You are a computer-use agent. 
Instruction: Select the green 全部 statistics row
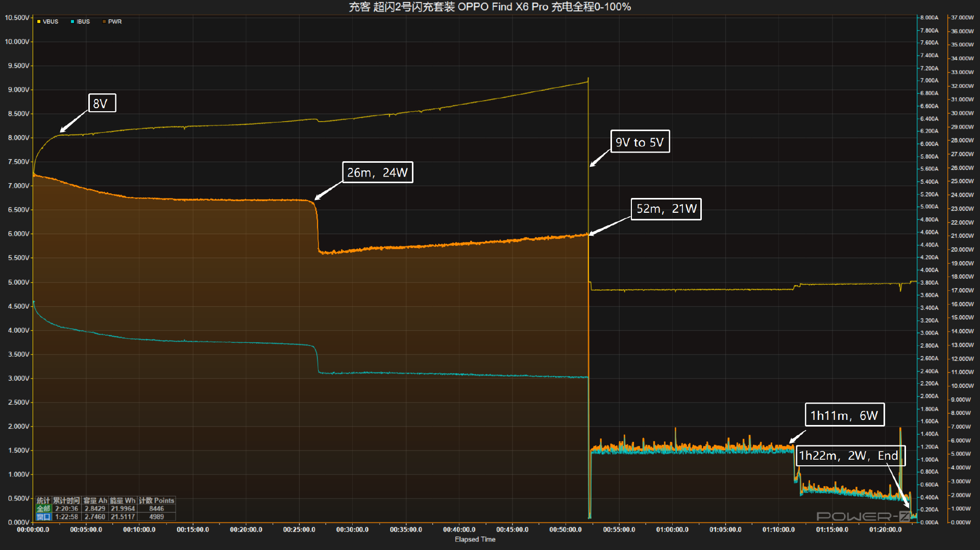[43, 509]
